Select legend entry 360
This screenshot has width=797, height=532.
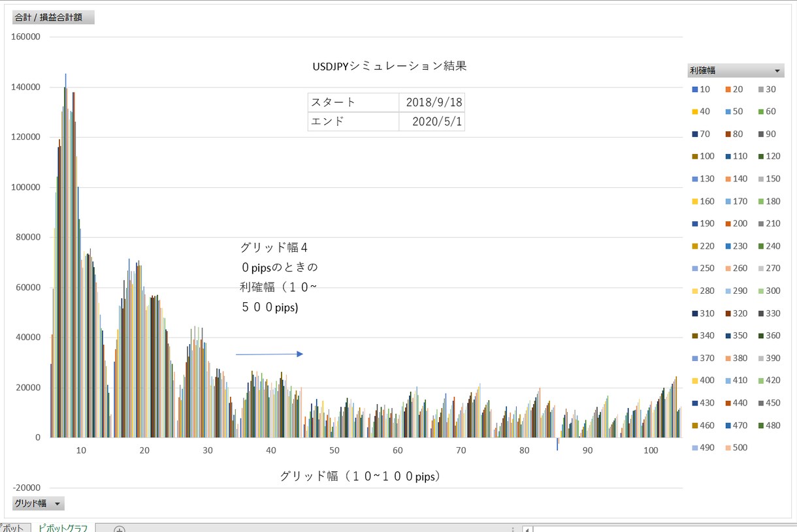click(769, 336)
